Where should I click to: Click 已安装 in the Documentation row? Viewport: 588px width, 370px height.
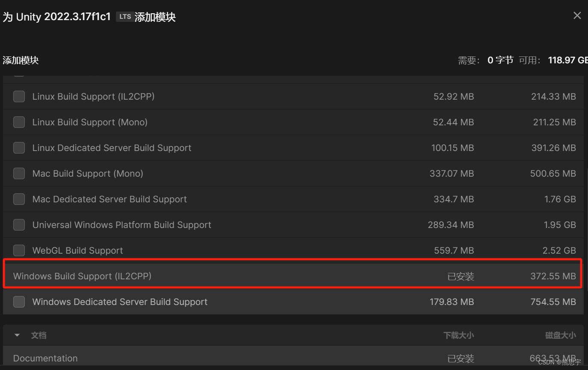point(461,359)
